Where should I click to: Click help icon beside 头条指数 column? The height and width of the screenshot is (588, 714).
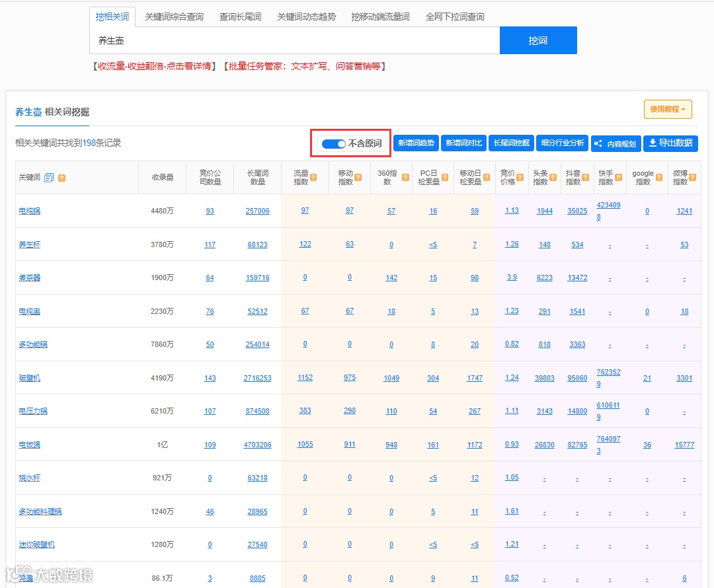tap(553, 178)
